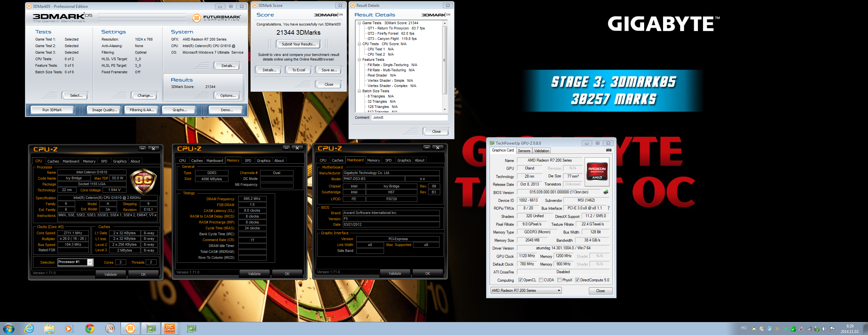Viewport: 868px width, 335px height.
Task: Click the DirectX X tray icon
Action: pos(754,329)
